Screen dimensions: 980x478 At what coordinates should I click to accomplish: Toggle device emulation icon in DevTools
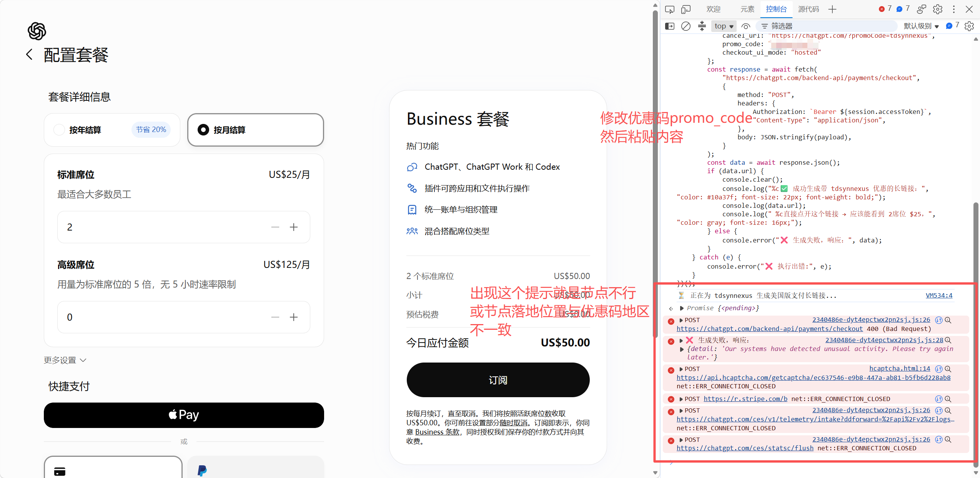(686, 9)
